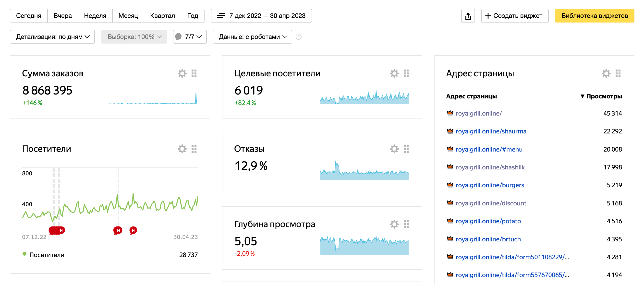The image size is (644, 284).
Task: Grab the drag handle of Сумма заказов widget
Action: click(194, 73)
